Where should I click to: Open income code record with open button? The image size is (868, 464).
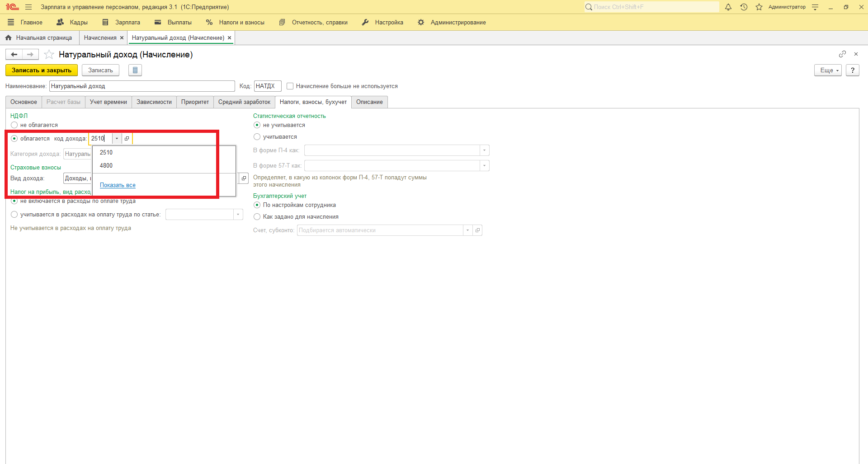(x=127, y=139)
